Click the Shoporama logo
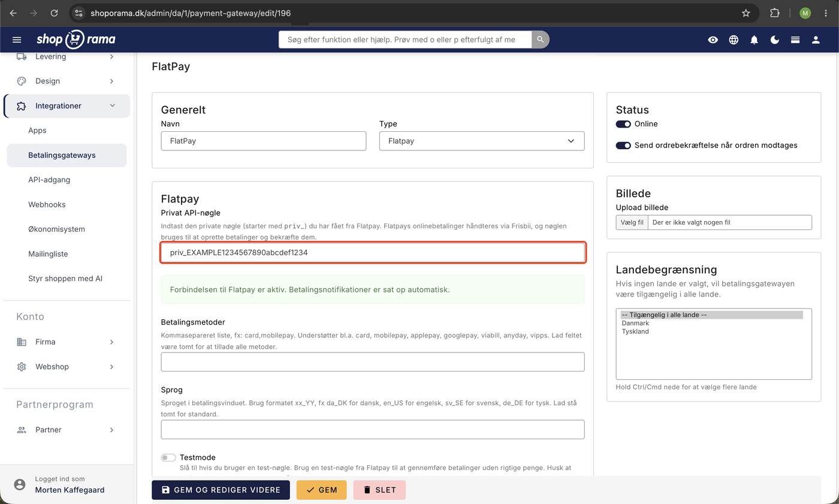 pyautogui.click(x=76, y=40)
